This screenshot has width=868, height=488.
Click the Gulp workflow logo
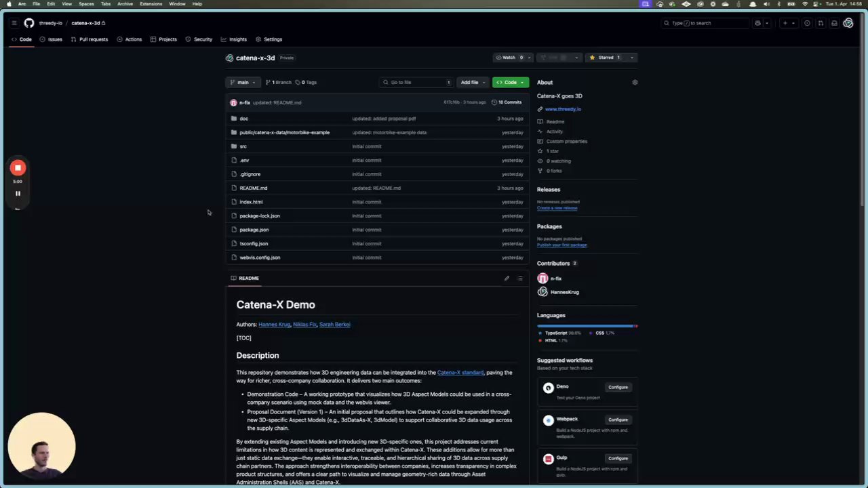tap(548, 459)
